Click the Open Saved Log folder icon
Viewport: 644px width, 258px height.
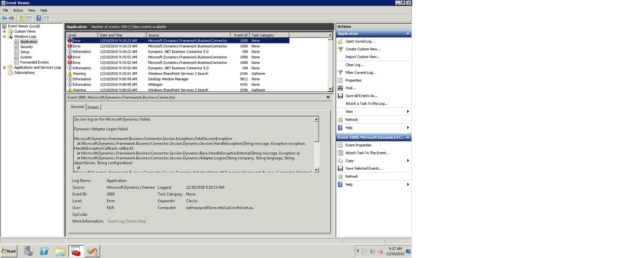(x=340, y=42)
